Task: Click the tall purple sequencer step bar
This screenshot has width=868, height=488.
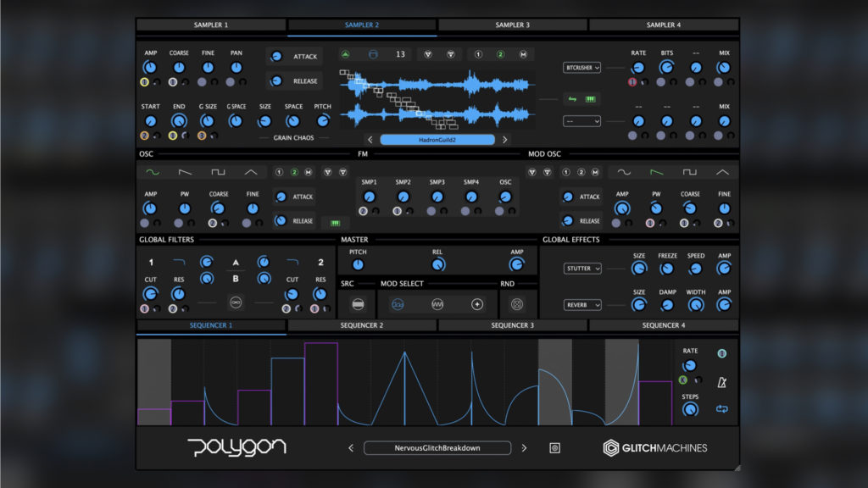Action: point(321,384)
